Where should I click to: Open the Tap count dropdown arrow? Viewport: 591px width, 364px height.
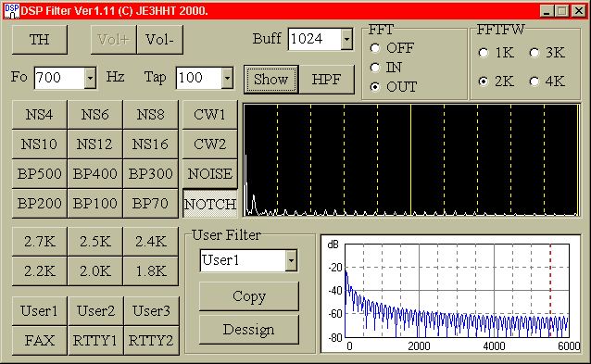[x=227, y=78]
